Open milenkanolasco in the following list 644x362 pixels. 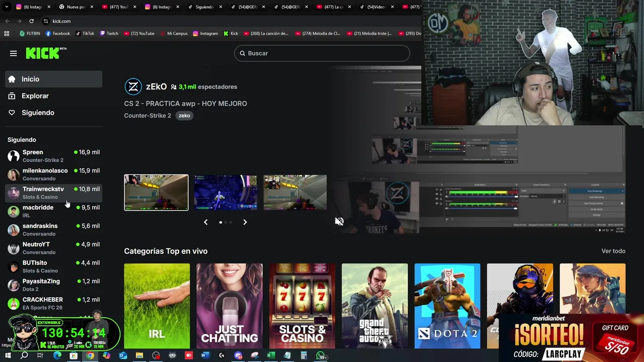point(54,174)
